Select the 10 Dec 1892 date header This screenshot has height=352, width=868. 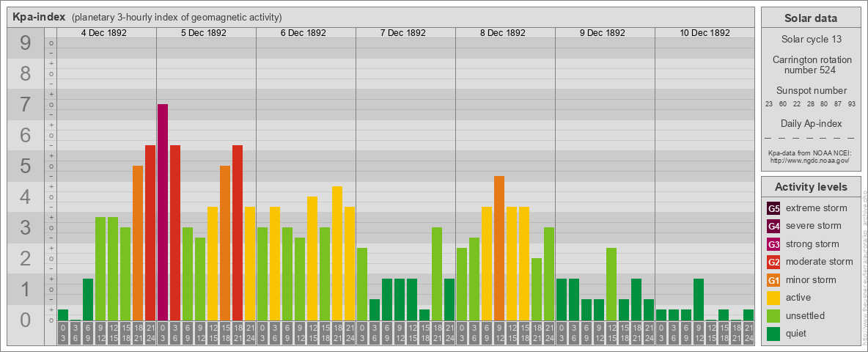(705, 33)
